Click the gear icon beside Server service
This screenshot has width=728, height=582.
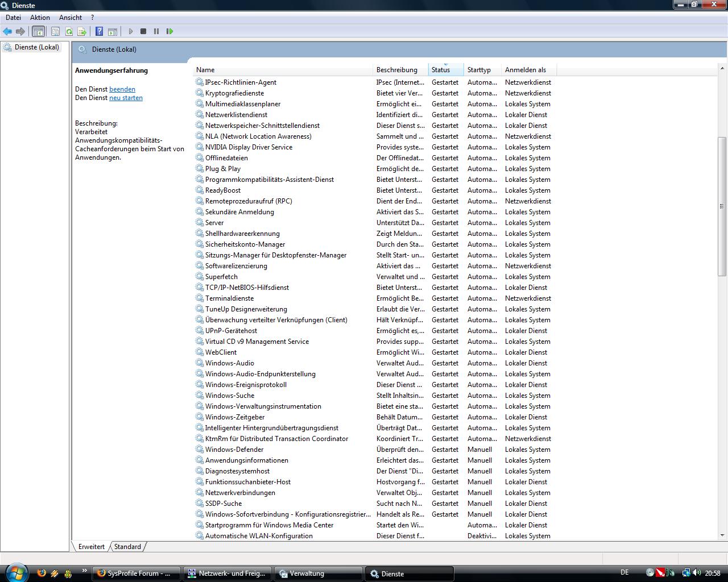click(200, 222)
